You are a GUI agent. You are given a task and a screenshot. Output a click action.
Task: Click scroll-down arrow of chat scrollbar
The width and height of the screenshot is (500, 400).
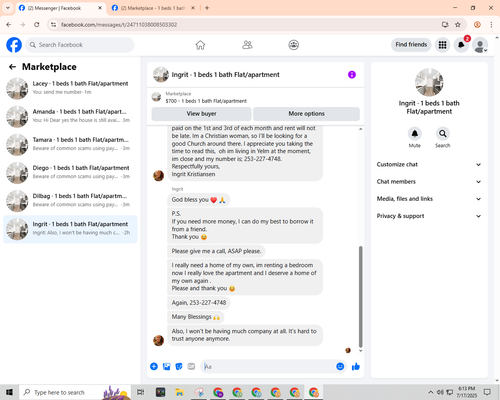tap(360, 351)
